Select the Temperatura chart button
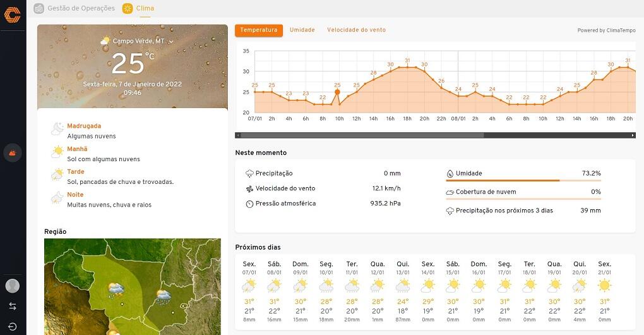The height and width of the screenshot is (335, 644). click(x=258, y=30)
